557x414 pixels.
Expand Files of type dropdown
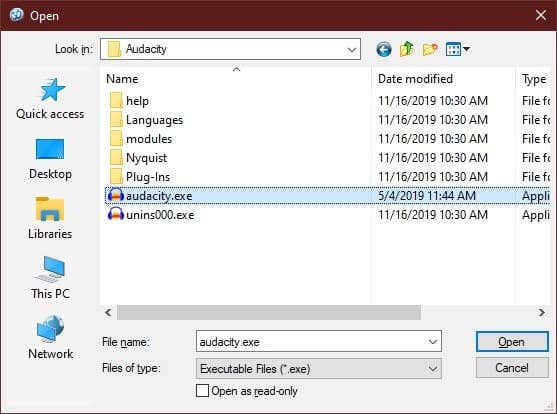(433, 369)
